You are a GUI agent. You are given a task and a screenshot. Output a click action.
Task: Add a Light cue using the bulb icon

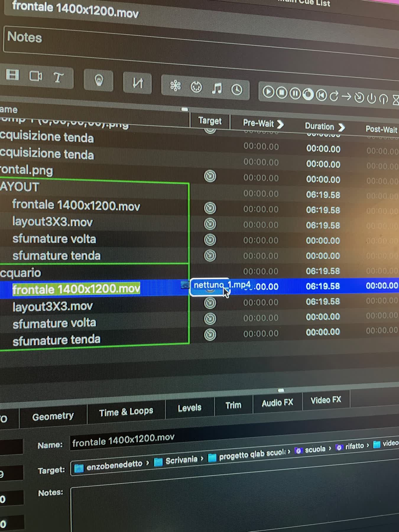pyautogui.click(x=99, y=80)
